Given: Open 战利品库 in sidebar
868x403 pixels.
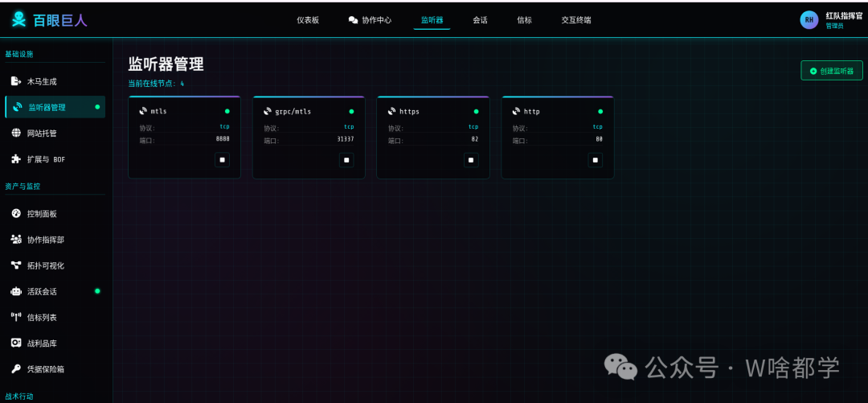Looking at the screenshot, I should (55, 343).
